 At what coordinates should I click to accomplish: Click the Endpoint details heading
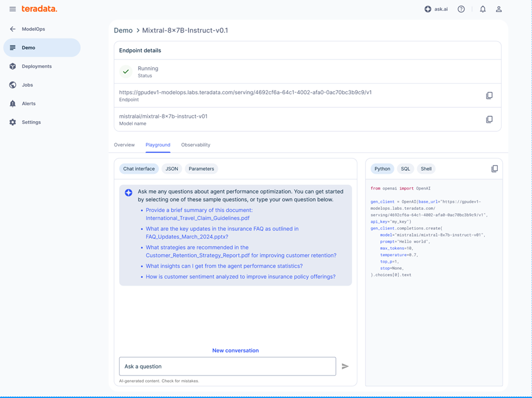(140, 51)
